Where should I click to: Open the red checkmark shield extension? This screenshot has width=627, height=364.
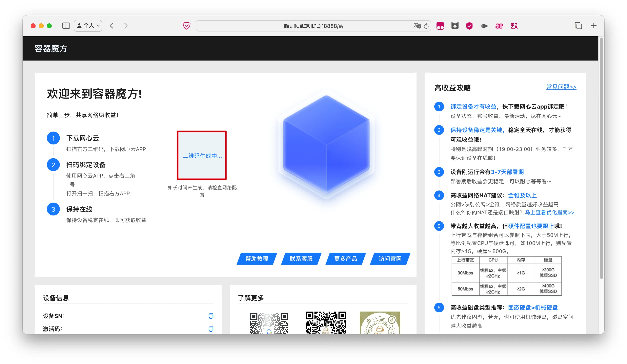(x=469, y=26)
